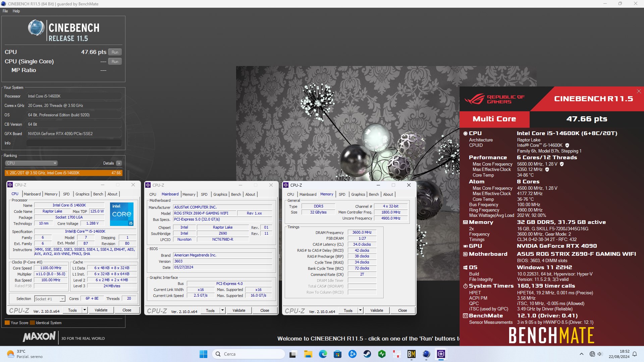This screenshot has width=644, height=362.
Task: Click the MAXON logo
Action: click(x=39, y=337)
